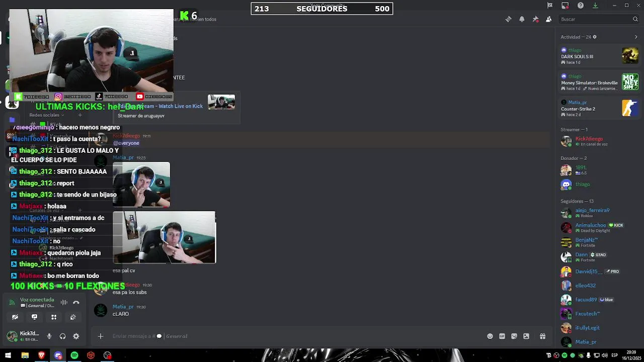
Task: Open the gift Nitro icon
Action: [542, 336]
